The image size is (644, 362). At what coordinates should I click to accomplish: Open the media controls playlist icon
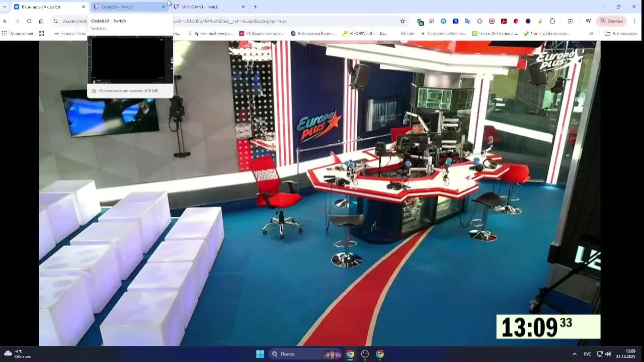pyautogui.click(x=588, y=21)
